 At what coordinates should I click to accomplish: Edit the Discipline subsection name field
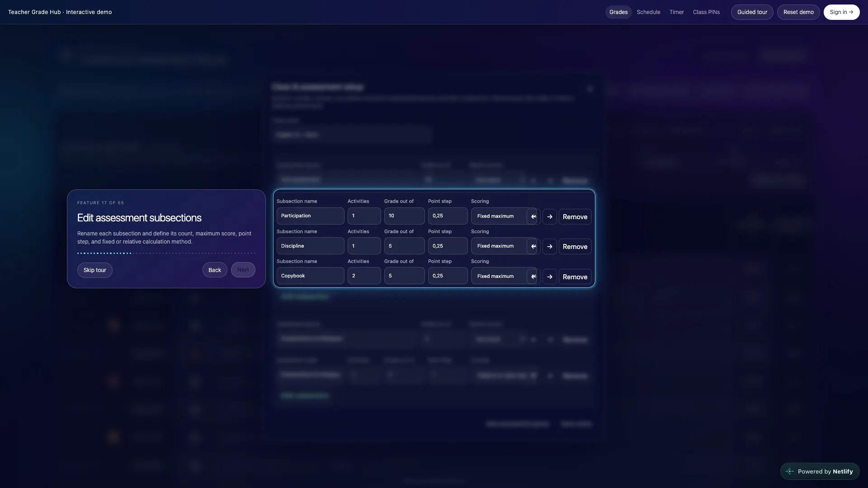point(311,246)
